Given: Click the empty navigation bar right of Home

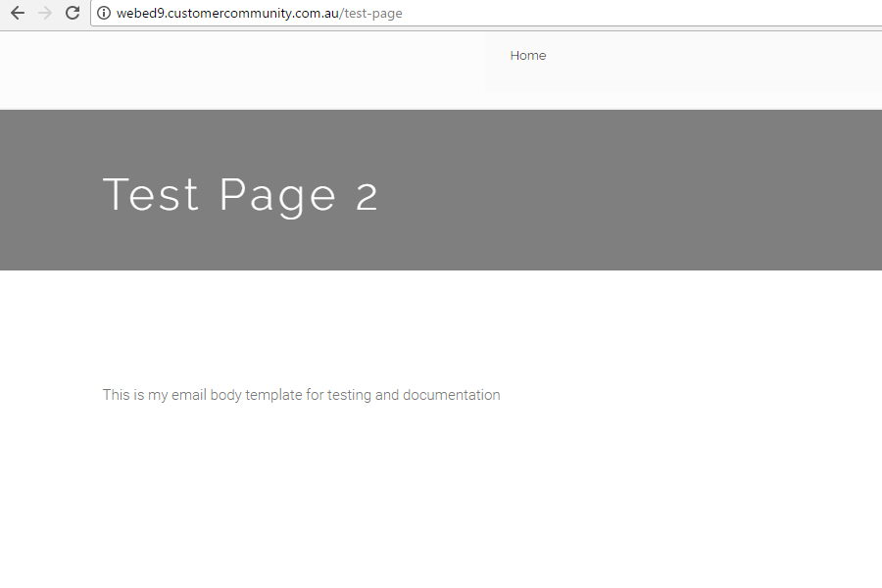Looking at the screenshot, I should click(x=715, y=61).
